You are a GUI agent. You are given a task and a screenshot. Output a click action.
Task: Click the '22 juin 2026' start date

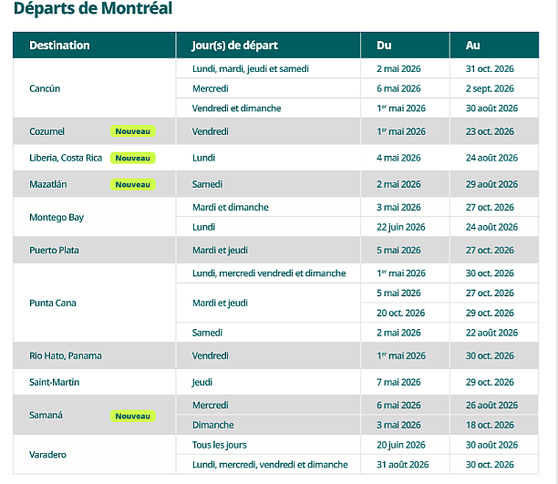point(401,227)
